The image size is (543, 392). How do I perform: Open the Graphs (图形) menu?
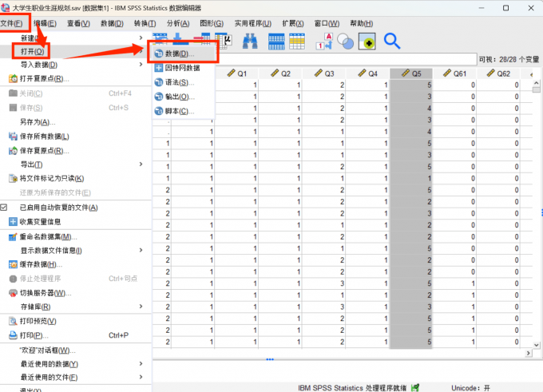[210, 23]
